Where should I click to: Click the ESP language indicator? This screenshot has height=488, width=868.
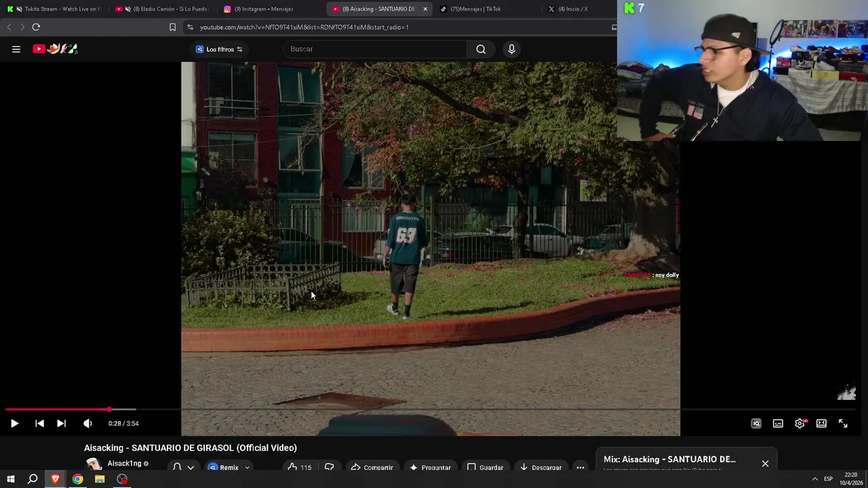click(828, 479)
